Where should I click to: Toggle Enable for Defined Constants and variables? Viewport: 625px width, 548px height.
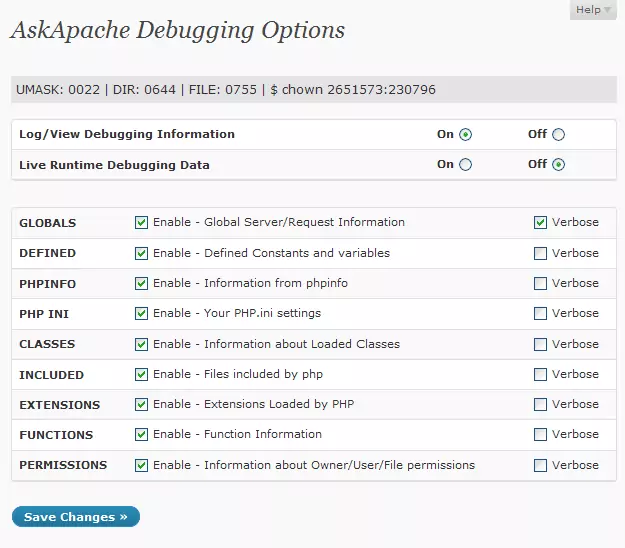(x=142, y=253)
